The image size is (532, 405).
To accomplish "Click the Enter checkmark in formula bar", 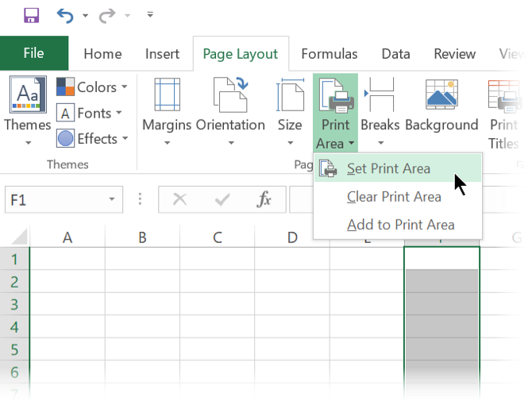I will 222,199.
